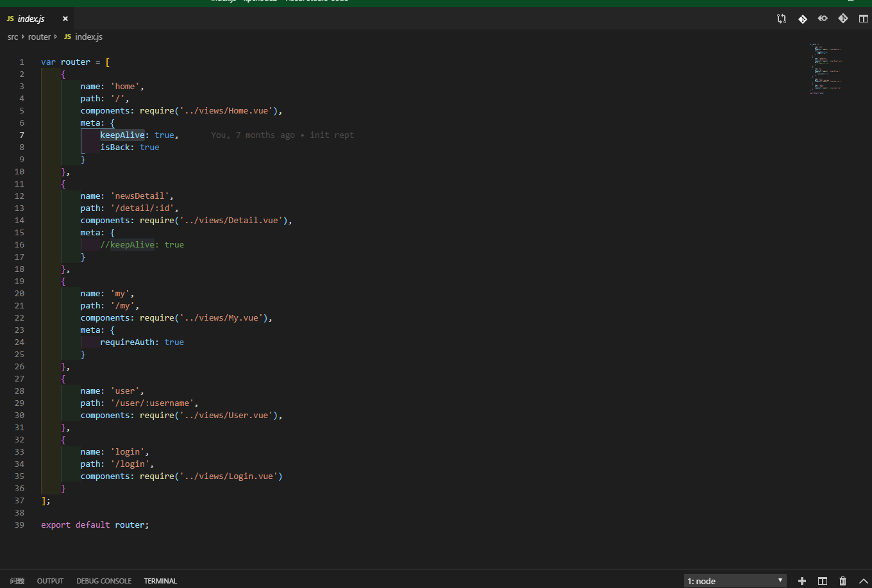Click the 'newsDetail' name string
This screenshot has width=872, height=588.
click(x=140, y=196)
